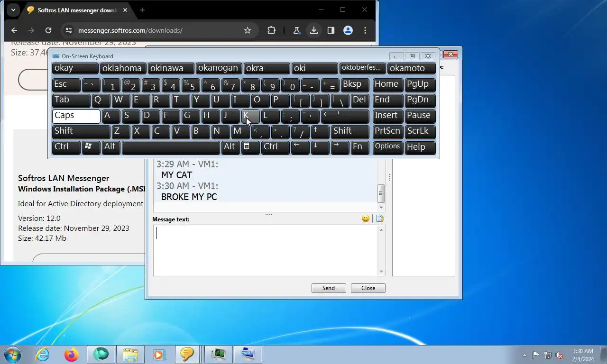Open Windows Explorer folder on taskbar
Viewport: 607px width, 364px height.
(x=130, y=355)
